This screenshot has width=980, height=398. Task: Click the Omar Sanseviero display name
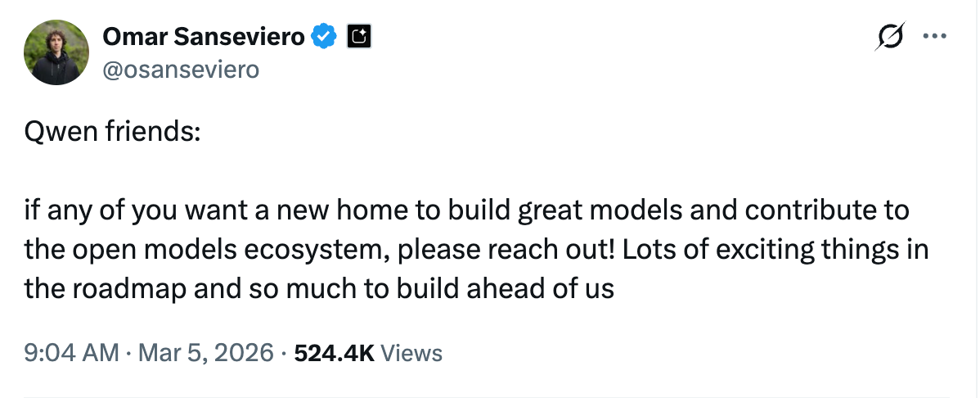[204, 36]
